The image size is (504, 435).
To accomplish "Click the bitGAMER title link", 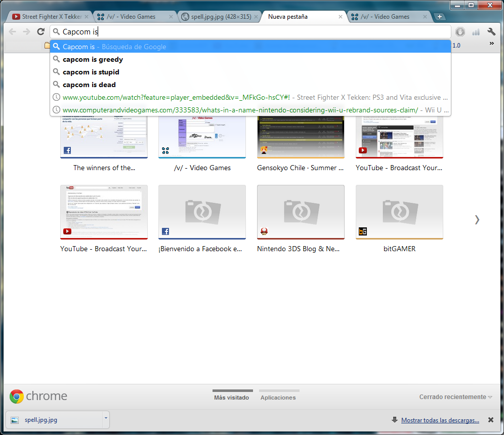I will pyautogui.click(x=400, y=249).
